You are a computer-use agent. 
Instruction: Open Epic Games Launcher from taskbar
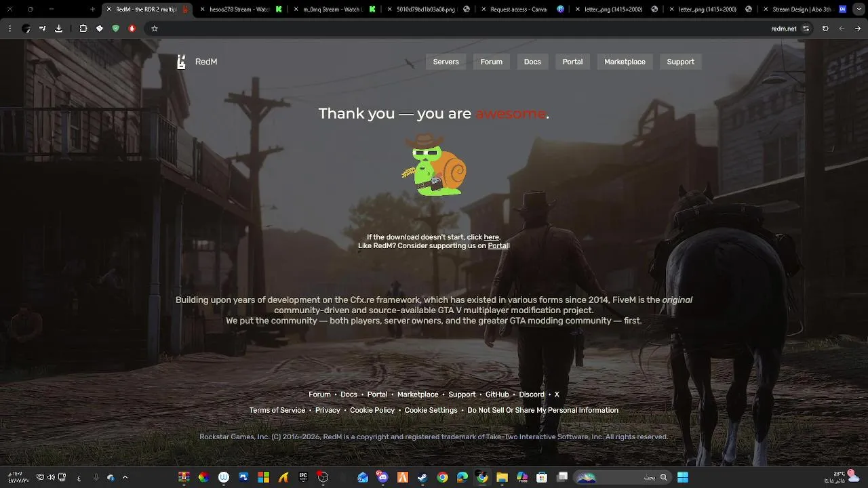[302, 477]
